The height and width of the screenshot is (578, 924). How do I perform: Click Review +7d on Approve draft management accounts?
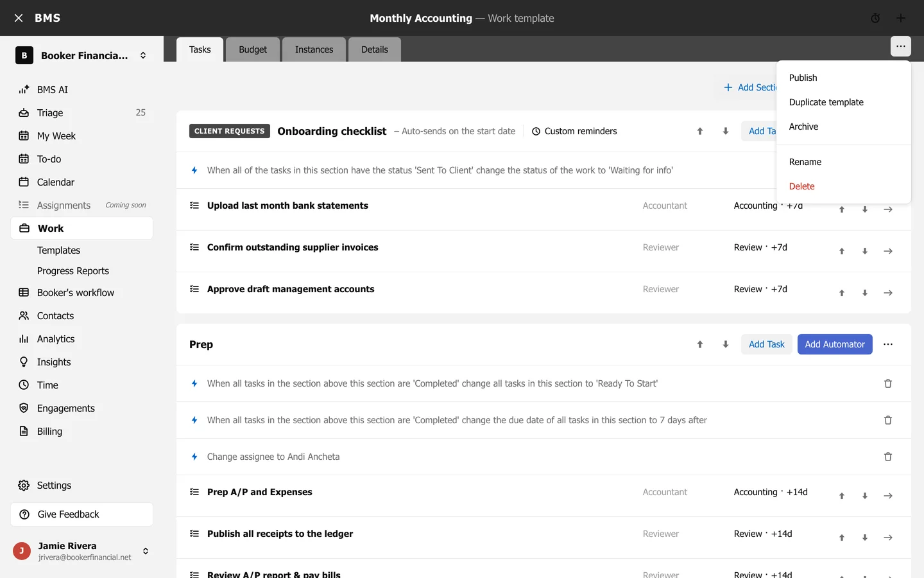(x=760, y=289)
